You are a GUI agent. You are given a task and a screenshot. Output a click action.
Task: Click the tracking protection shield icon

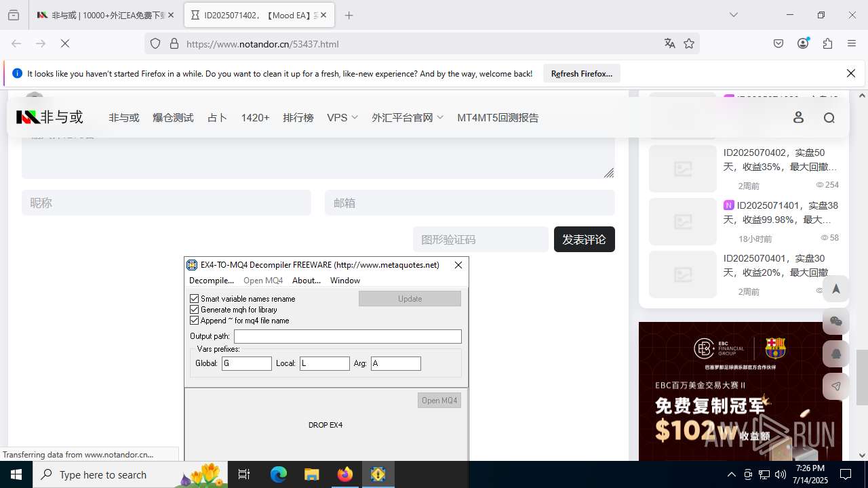click(x=155, y=43)
